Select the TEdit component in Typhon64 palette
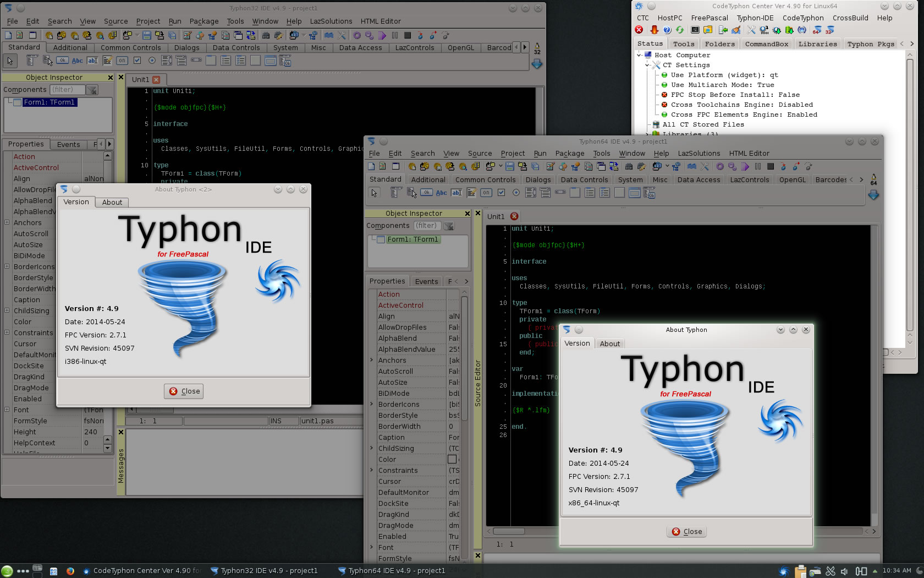 (457, 193)
